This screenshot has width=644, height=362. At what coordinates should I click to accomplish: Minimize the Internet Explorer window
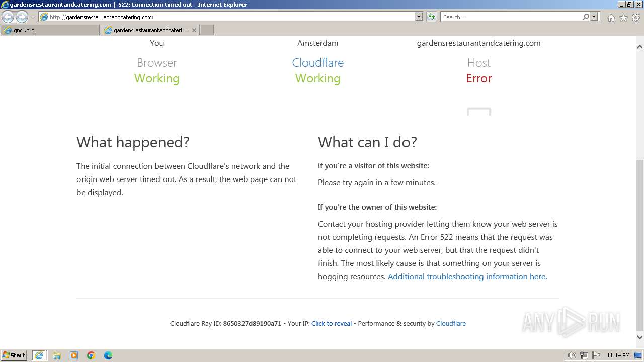coord(620,5)
